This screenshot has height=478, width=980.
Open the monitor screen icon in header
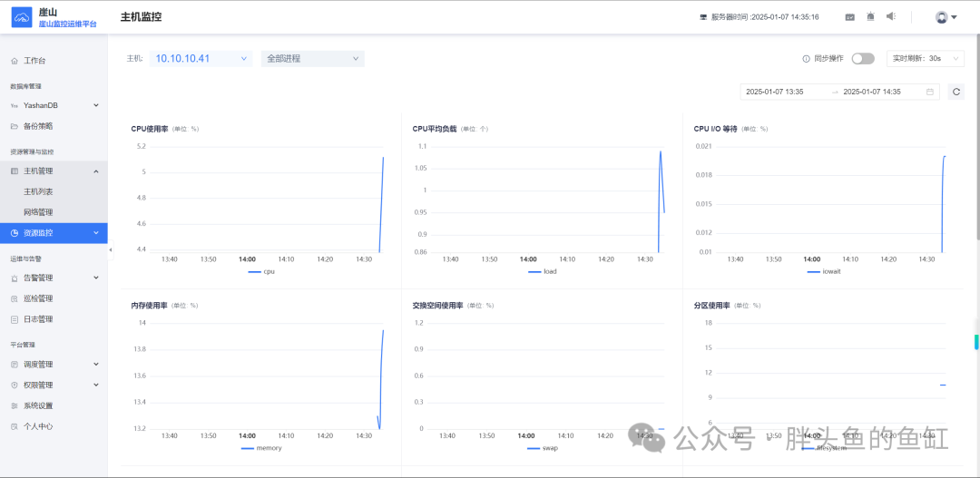click(850, 17)
